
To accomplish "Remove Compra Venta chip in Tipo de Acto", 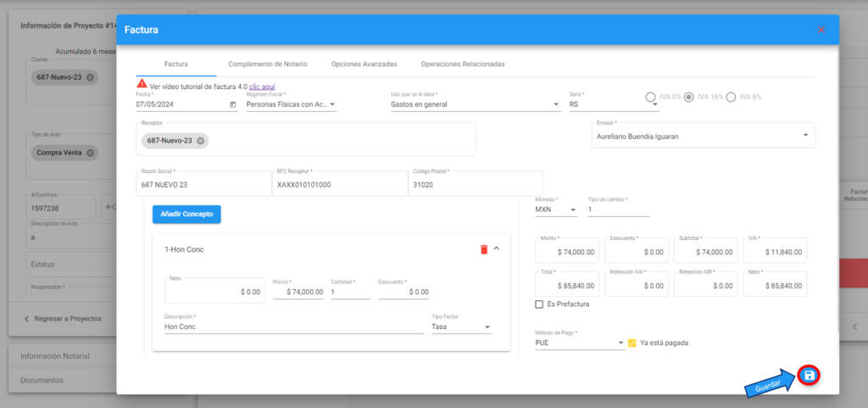I will 90,152.
